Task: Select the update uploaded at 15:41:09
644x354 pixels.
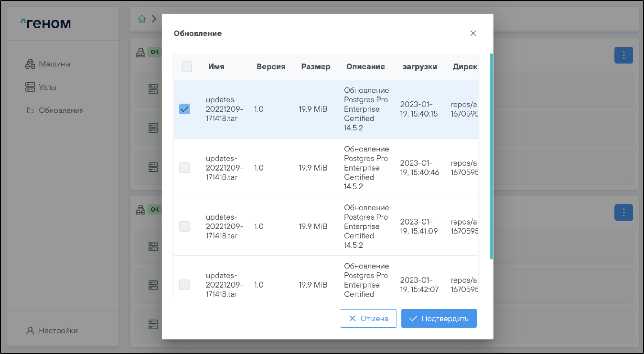Action: point(184,226)
